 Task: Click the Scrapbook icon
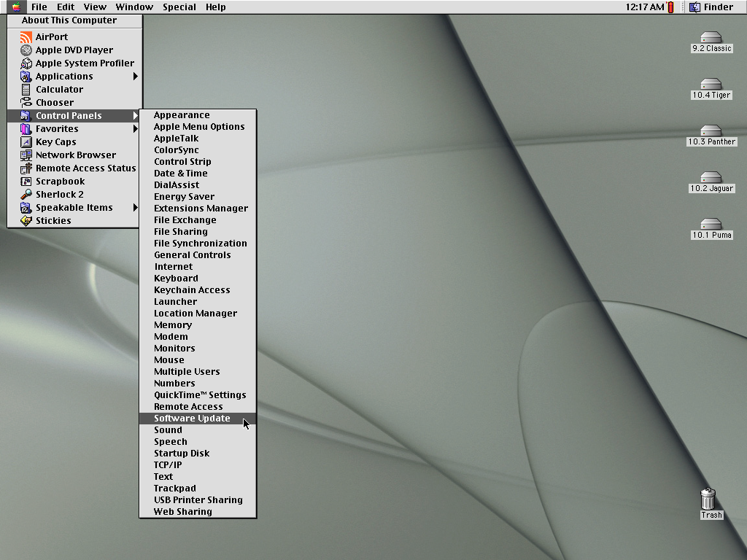point(26,182)
